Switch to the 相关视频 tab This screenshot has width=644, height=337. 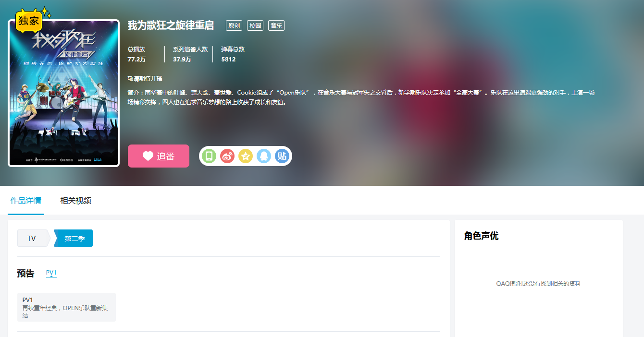tap(75, 201)
